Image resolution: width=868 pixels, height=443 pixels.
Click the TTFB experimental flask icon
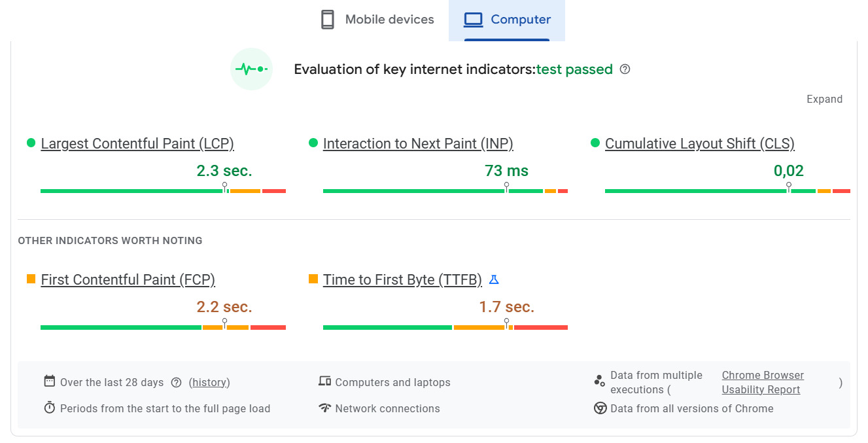pyautogui.click(x=494, y=279)
